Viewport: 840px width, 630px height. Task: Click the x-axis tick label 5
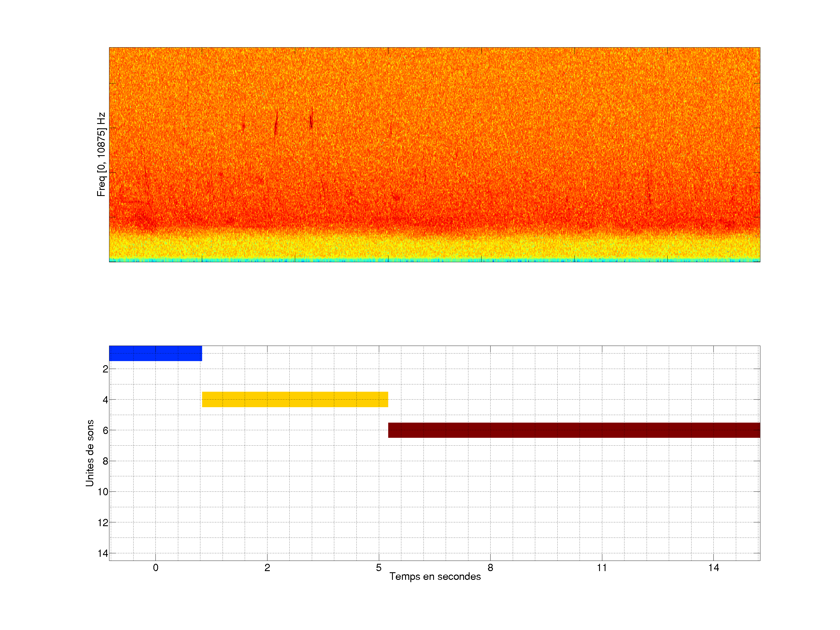click(x=379, y=568)
